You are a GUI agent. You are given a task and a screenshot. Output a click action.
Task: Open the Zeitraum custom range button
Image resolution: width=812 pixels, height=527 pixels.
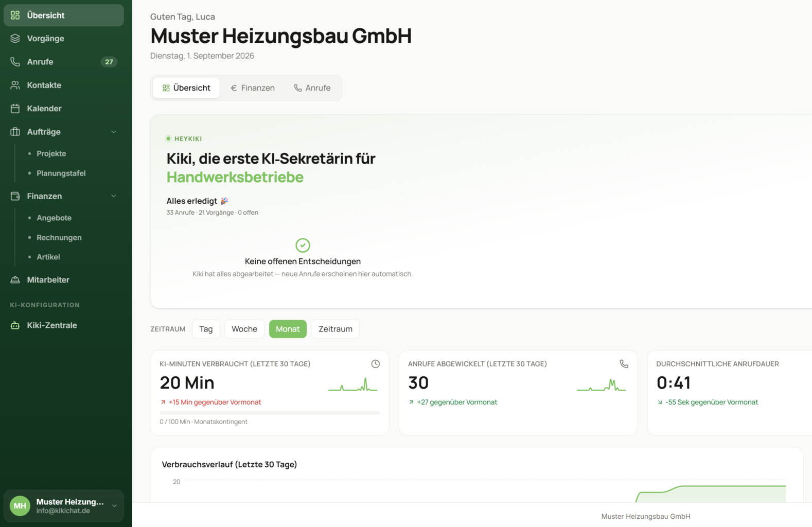[336, 329]
